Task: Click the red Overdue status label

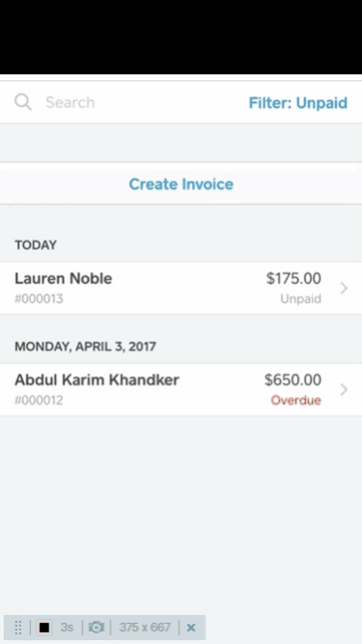Action: tap(296, 400)
